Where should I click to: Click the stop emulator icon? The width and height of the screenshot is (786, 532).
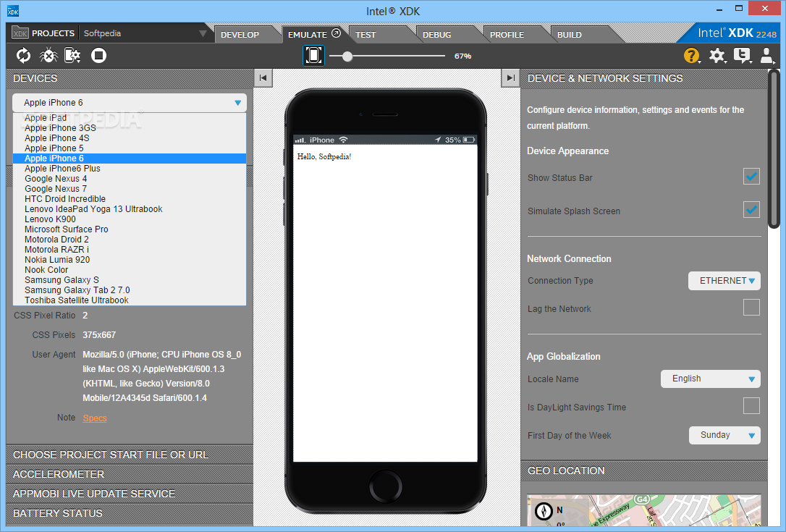click(98, 56)
